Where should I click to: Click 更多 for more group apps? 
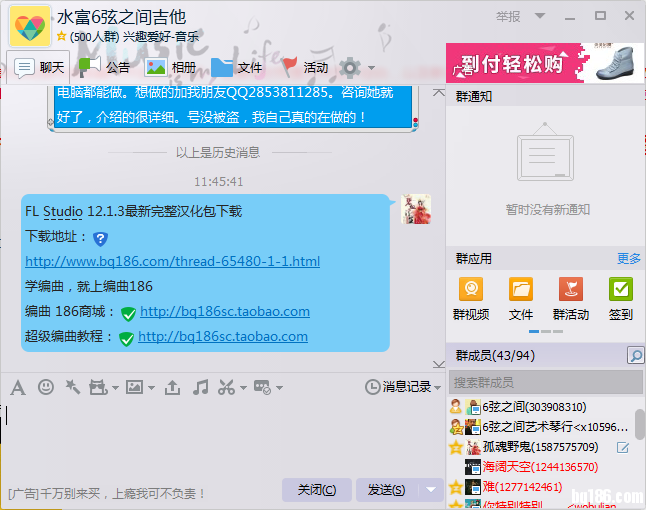tap(629, 258)
